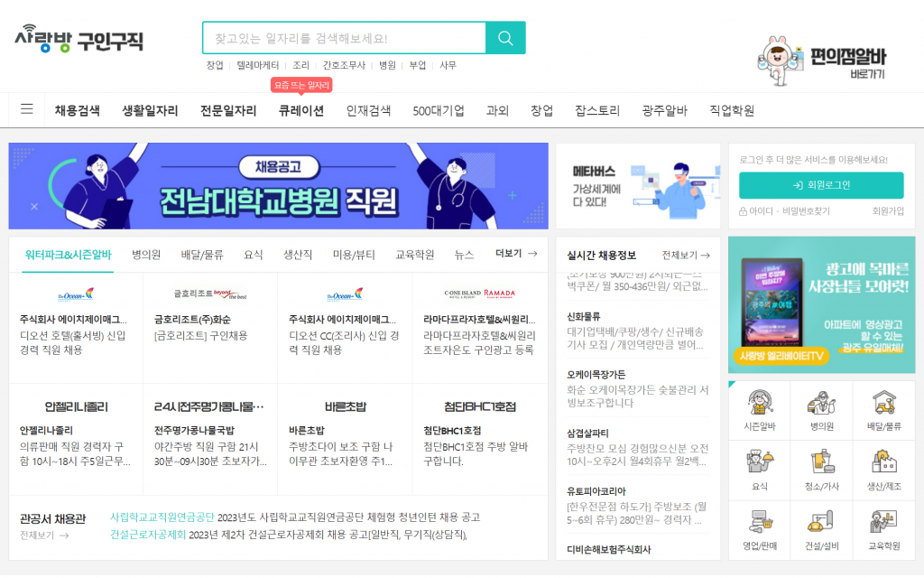The width and height of the screenshot is (924, 578).
Task: Switch to the 미용/뷰티 tab
Action: (354, 255)
